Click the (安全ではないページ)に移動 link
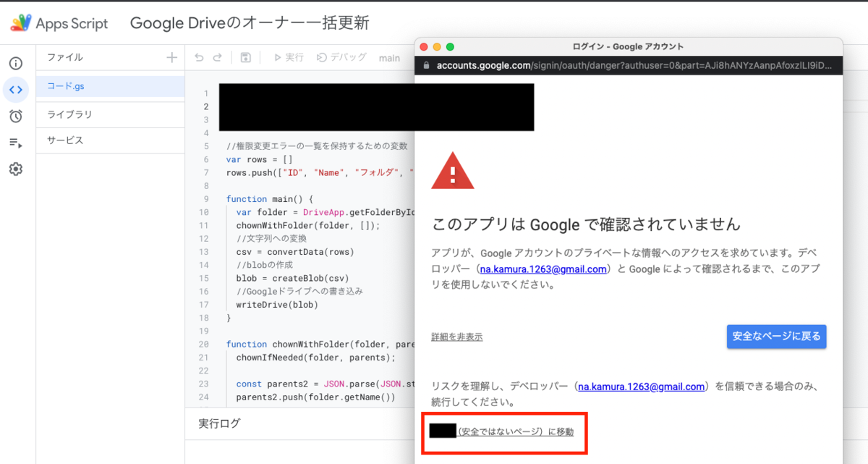 pyautogui.click(x=516, y=431)
